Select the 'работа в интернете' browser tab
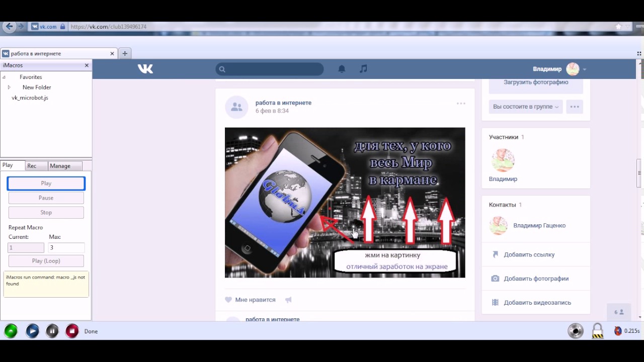This screenshot has width=644, height=362. 59,53
